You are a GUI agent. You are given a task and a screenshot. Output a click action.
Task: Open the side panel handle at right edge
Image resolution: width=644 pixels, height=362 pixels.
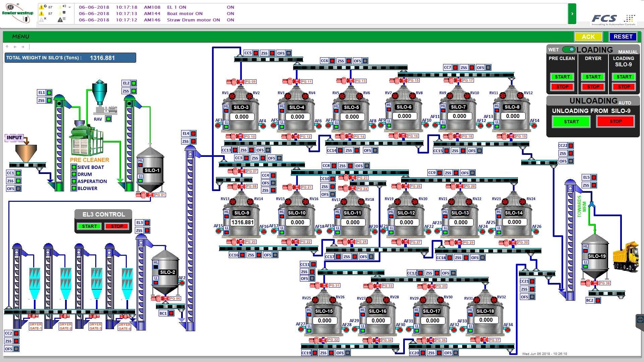pyautogui.click(x=640, y=319)
